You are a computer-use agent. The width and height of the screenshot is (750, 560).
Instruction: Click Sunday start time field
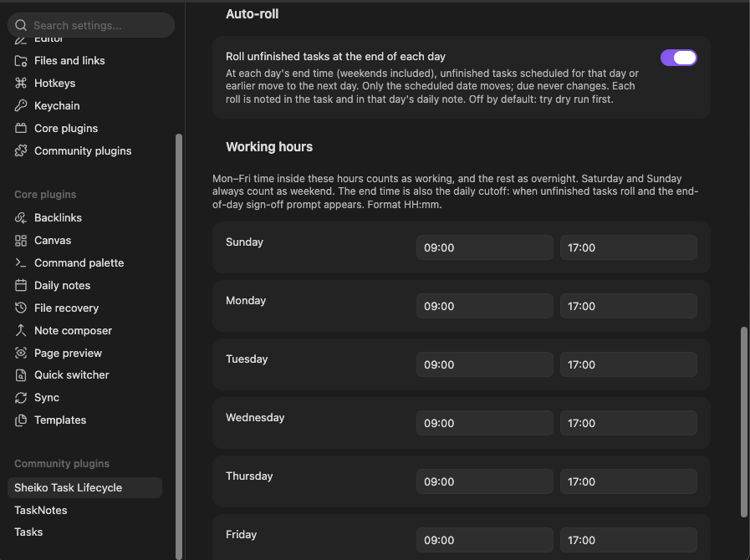[x=485, y=247]
